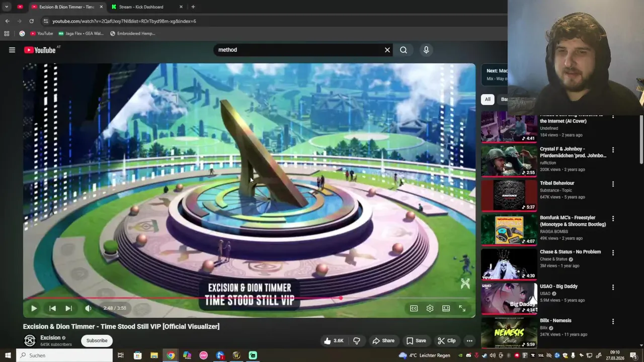Open the Excision channel name link
Image resolution: width=644 pixels, height=362 pixels.
click(x=50, y=337)
